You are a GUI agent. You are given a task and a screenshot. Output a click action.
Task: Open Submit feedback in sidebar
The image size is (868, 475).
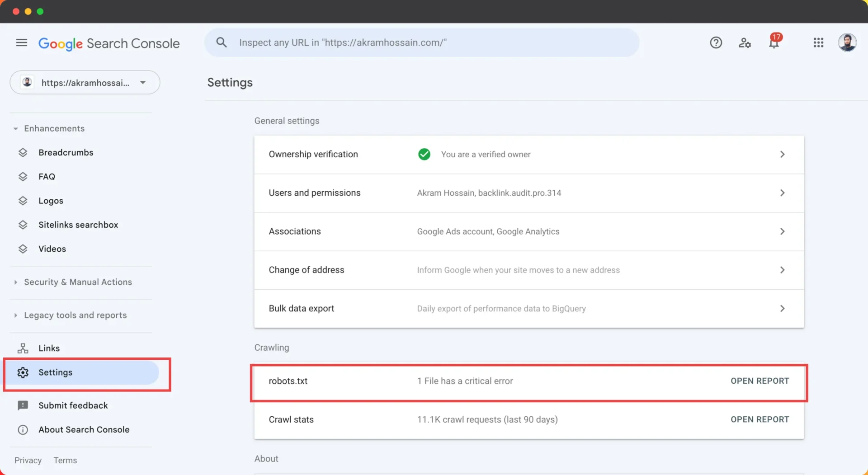[x=73, y=405]
